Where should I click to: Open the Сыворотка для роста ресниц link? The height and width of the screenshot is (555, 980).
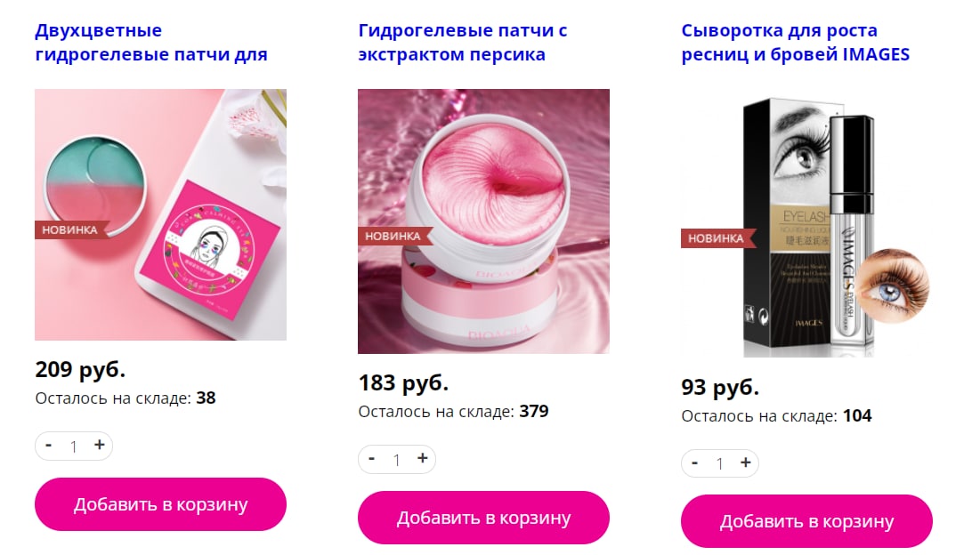point(796,43)
